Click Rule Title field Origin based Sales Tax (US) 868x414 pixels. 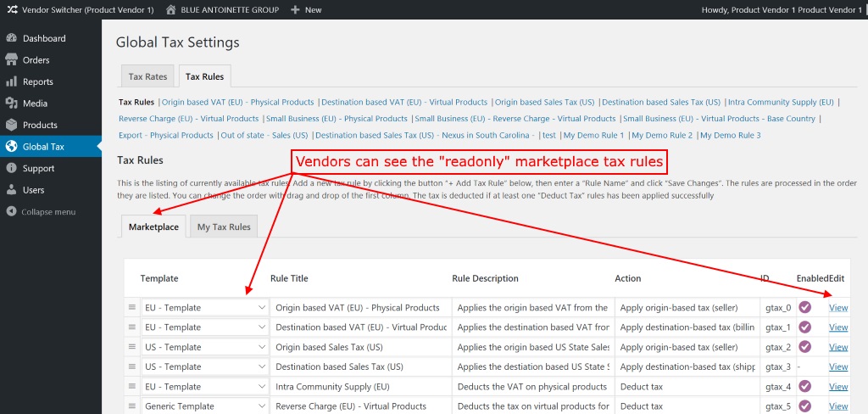point(359,347)
